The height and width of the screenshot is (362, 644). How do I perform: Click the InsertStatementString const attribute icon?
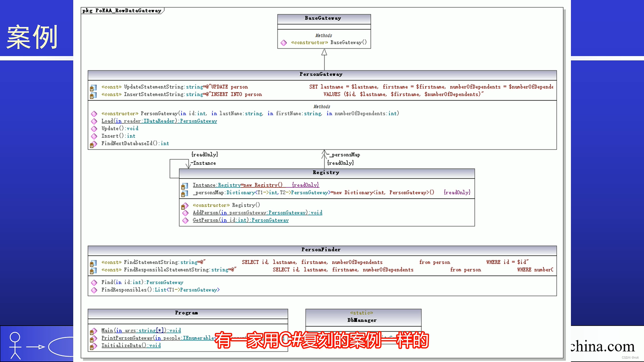click(x=93, y=96)
